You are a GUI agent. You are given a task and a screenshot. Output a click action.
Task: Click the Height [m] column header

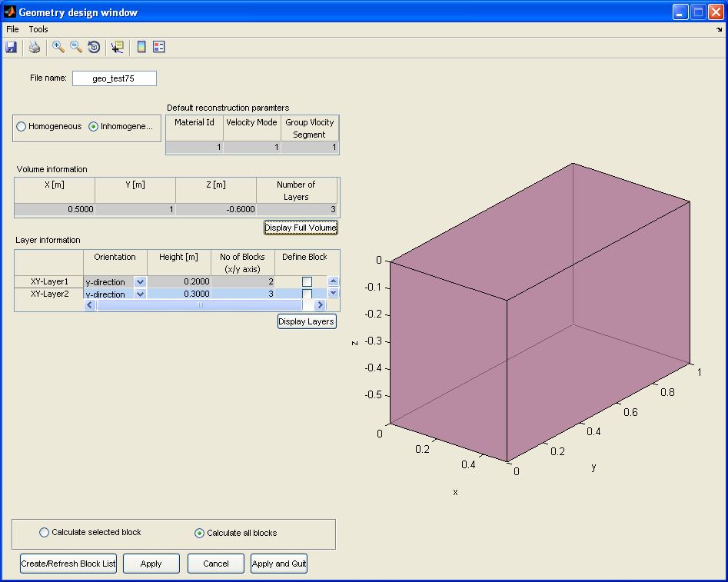point(179,263)
